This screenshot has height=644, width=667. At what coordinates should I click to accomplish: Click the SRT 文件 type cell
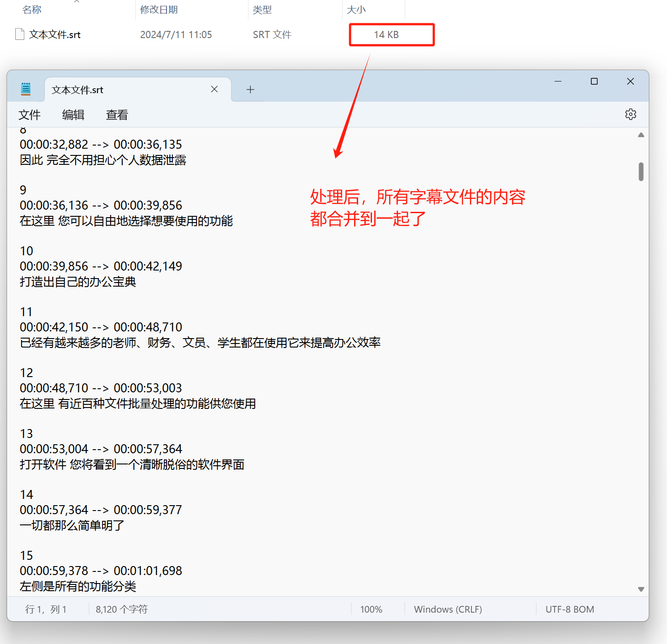pos(272,35)
